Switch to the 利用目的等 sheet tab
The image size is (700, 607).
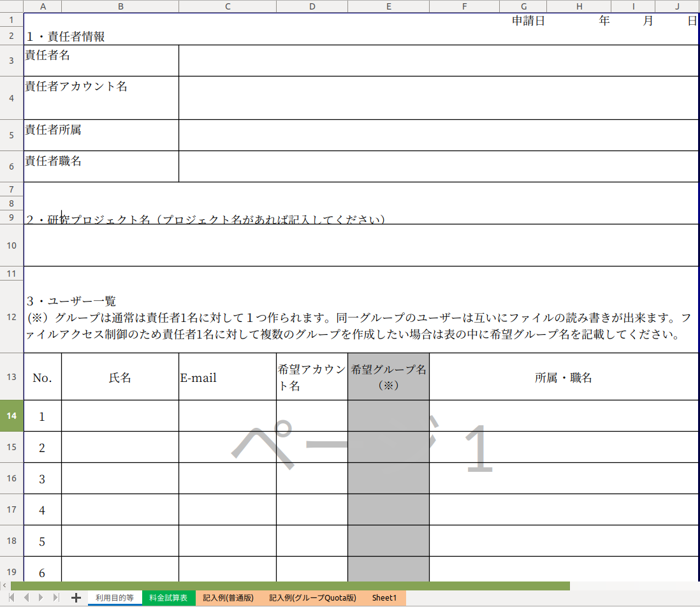pos(115,598)
